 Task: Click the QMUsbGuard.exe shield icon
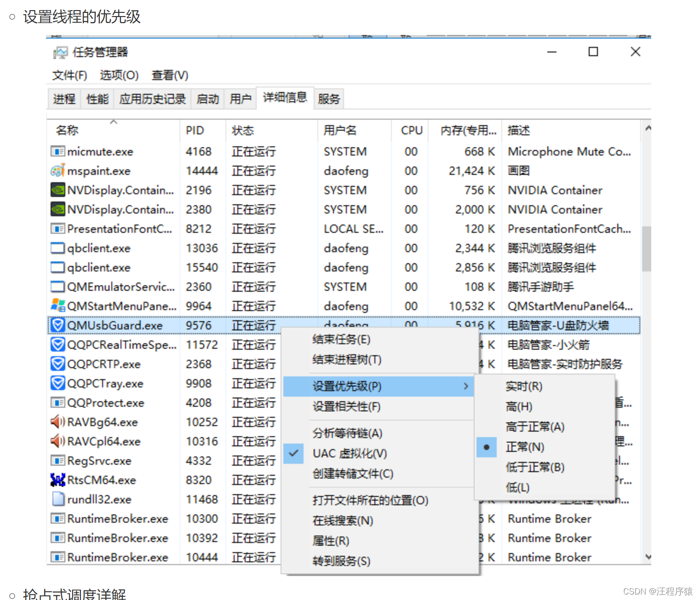(x=57, y=325)
